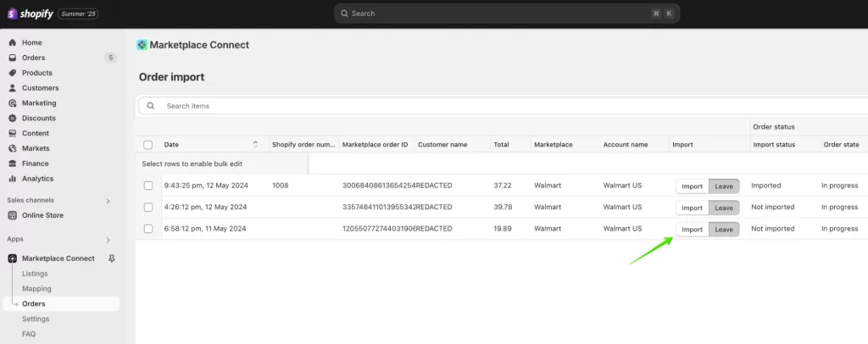Click the Total column header
The height and width of the screenshot is (344, 868).
coord(501,144)
